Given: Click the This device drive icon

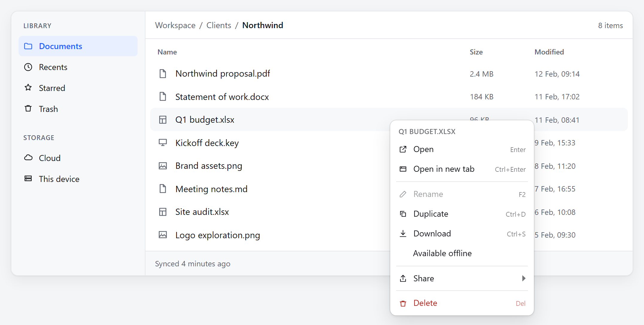Looking at the screenshot, I should coord(28,179).
